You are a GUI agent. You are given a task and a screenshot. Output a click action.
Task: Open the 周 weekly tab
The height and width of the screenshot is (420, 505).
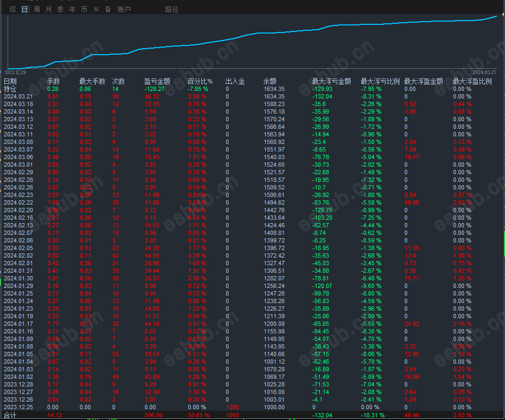pos(37,9)
